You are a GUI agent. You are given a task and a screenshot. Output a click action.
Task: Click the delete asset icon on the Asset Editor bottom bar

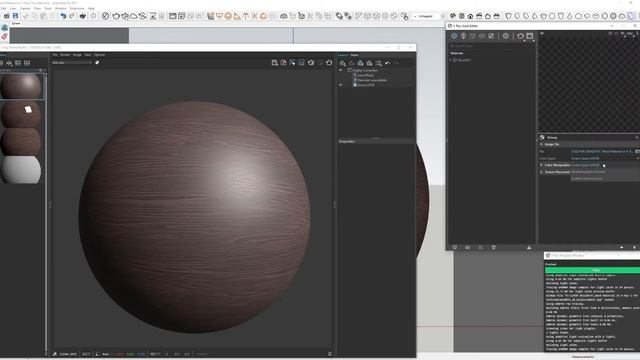click(493, 247)
